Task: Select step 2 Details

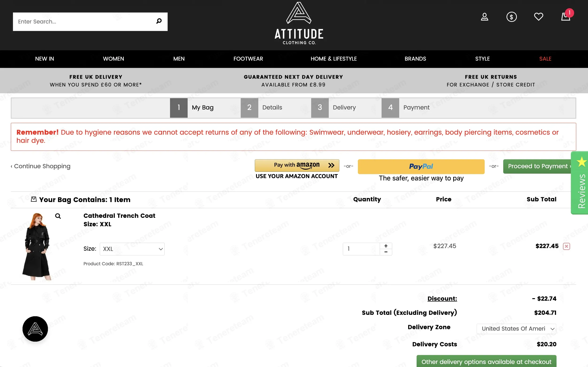Action: tap(262, 108)
